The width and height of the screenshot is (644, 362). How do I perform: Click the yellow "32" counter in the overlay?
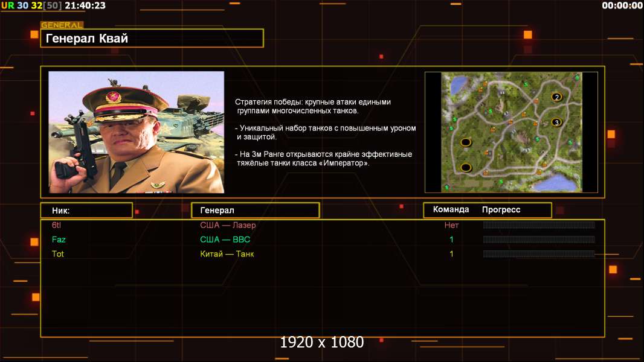point(37,6)
